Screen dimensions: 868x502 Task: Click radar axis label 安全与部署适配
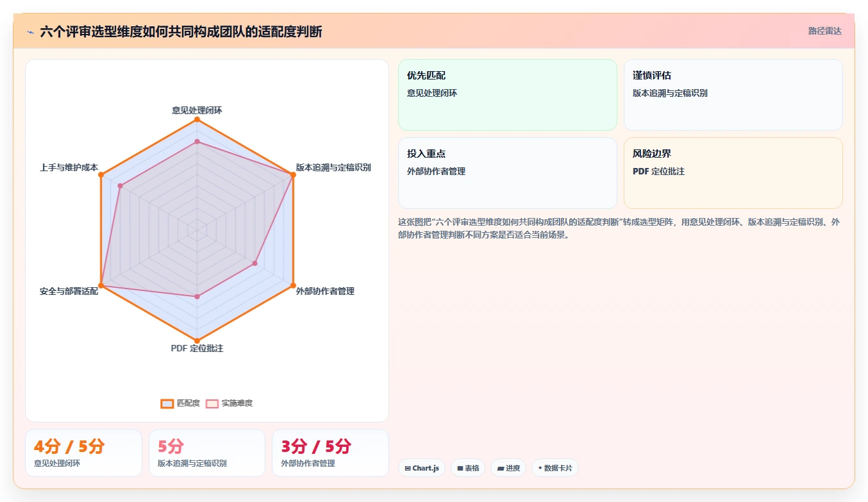(69, 291)
